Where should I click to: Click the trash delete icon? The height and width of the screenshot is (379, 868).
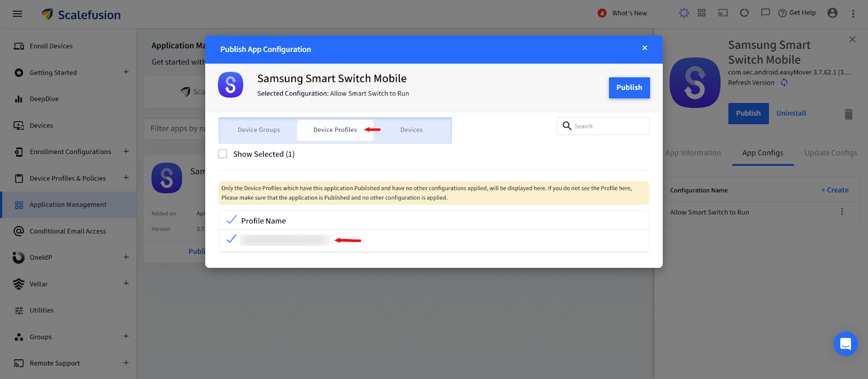pyautogui.click(x=848, y=114)
